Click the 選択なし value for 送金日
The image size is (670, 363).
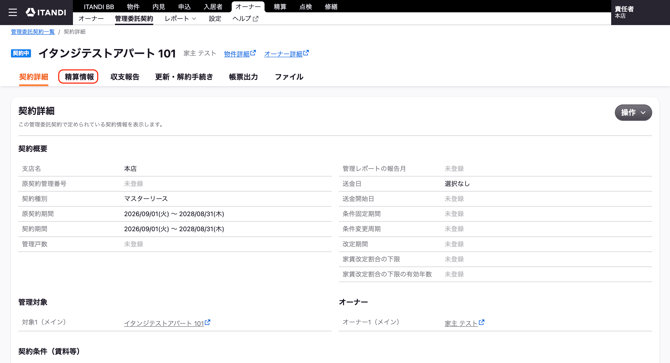[457, 184]
